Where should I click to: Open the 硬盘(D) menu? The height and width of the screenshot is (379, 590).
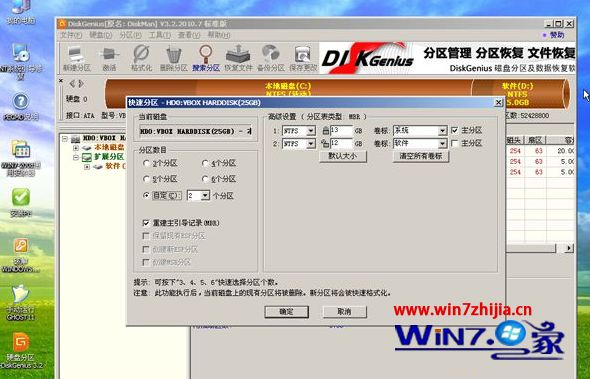tap(100, 35)
